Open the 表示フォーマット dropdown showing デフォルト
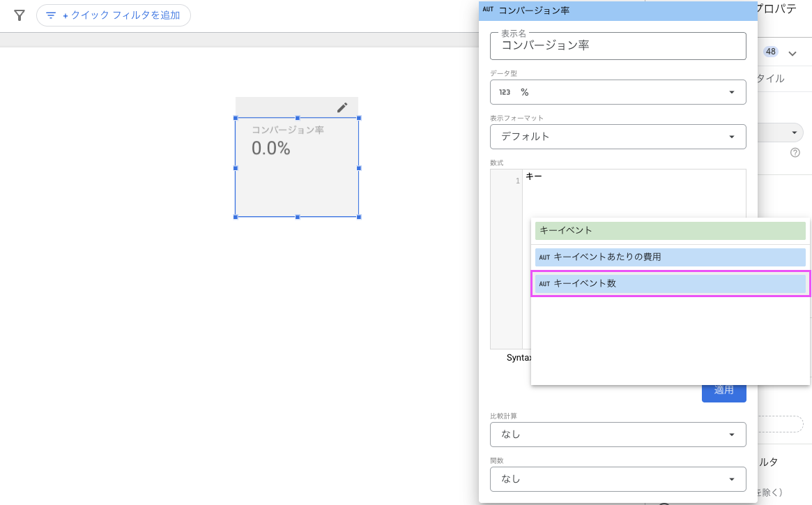Image resolution: width=812 pixels, height=505 pixels. pyautogui.click(x=618, y=137)
